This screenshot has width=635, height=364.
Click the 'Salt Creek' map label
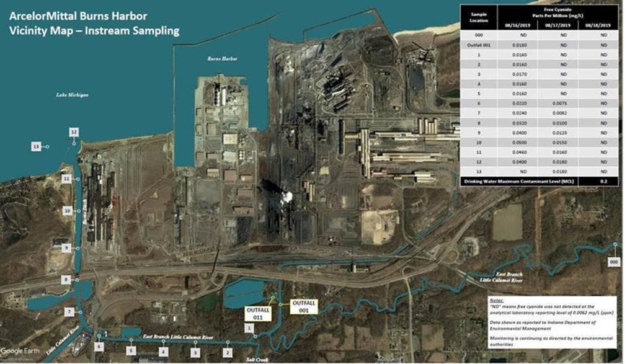(x=257, y=360)
